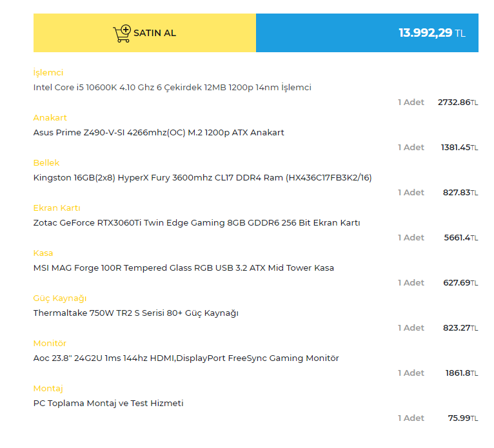494x448 pixels.
Task: Click the shopping cart icon
Action: coord(121,34)
